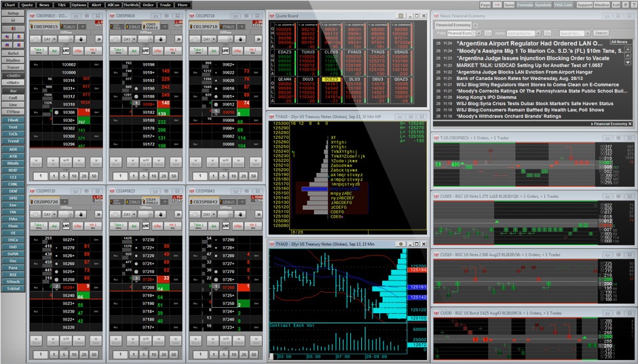
Task: Open the DAY duration dropdown in the C003P0815 window
Action: point(49,40)
